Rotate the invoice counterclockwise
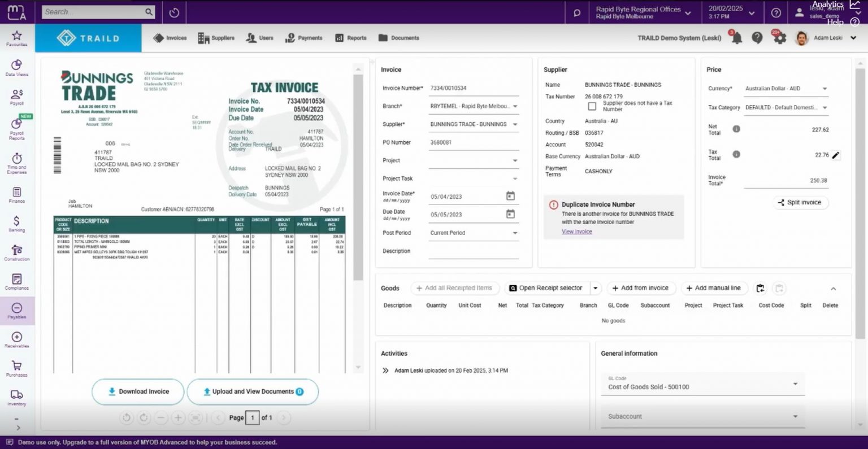 point(127,418)
